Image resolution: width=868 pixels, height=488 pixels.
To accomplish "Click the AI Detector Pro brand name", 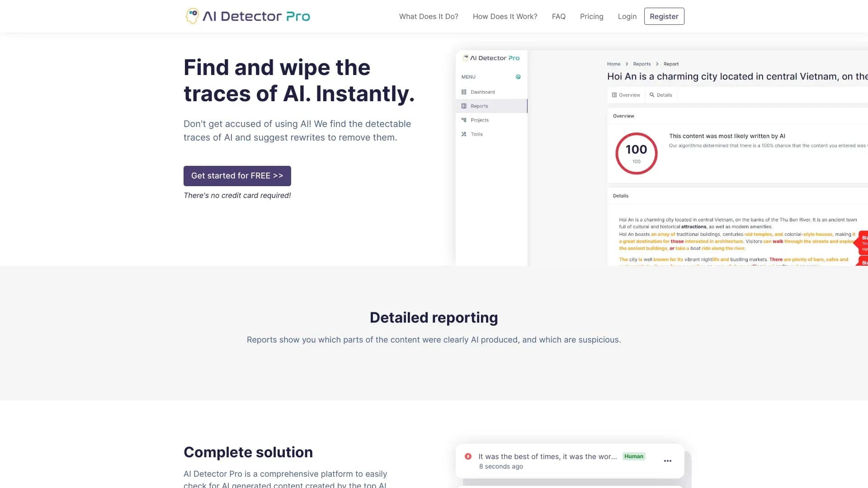I will coord(256,16).
